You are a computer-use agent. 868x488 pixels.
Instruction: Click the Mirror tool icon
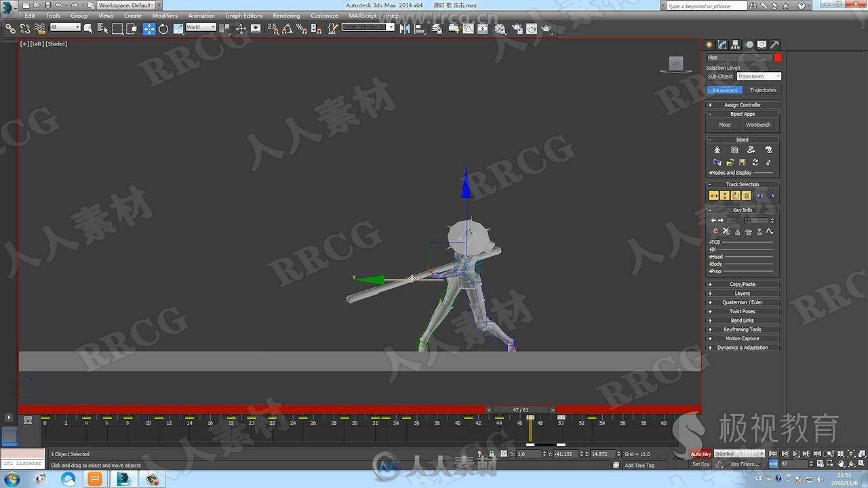[x=405, y=28]
